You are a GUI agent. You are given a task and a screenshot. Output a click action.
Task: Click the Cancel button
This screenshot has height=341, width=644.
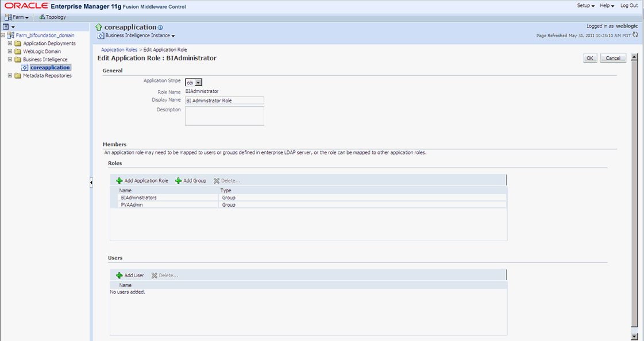[613, 58]
